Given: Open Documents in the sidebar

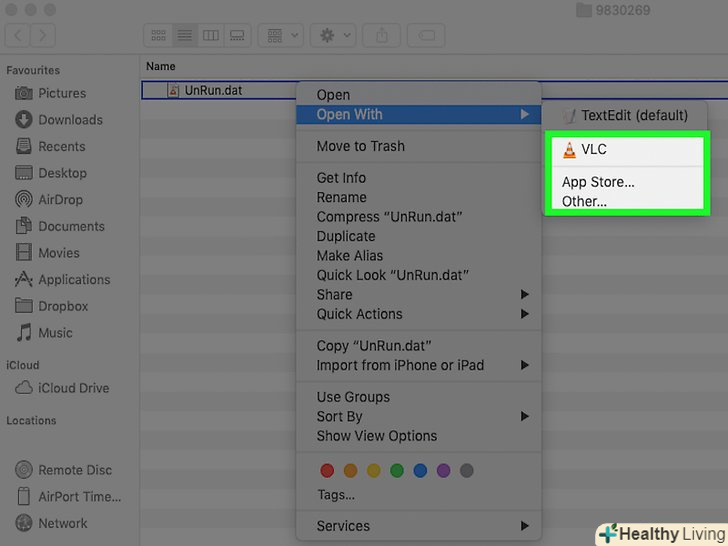Looking at the screenshot, I should click(60, 226).
